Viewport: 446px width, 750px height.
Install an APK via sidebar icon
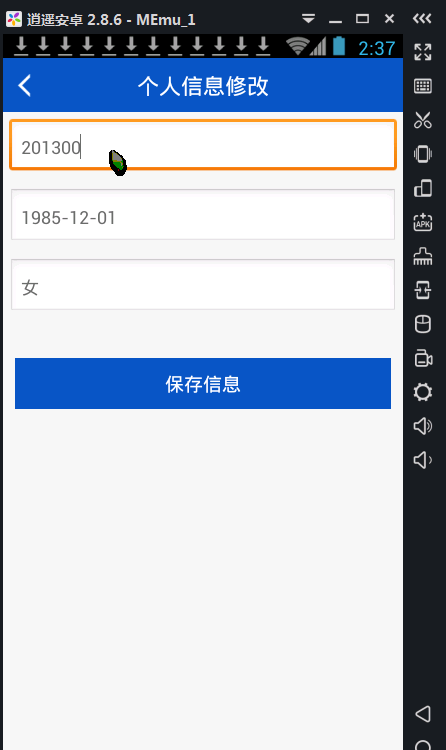click(423, 222)
